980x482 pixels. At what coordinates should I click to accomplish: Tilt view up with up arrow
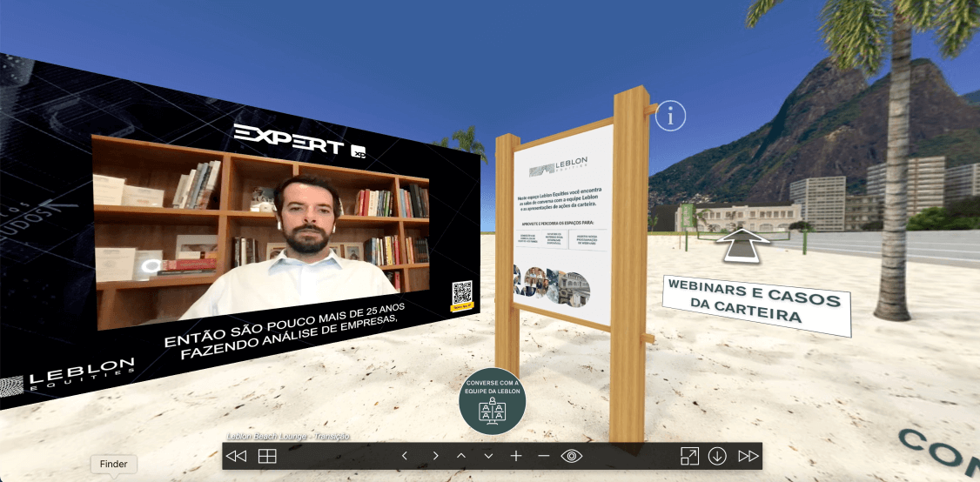461,456
